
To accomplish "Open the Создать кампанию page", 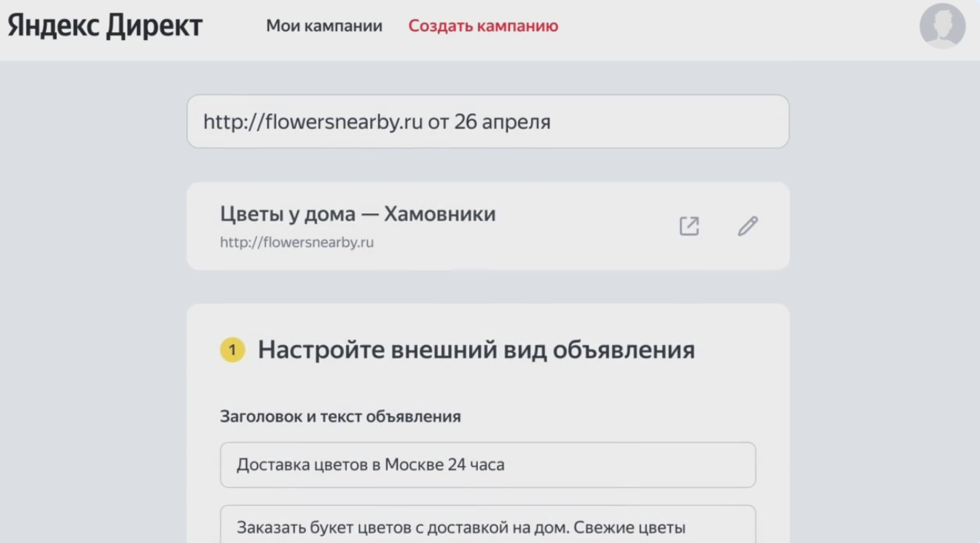I will [x=484, y=26].
